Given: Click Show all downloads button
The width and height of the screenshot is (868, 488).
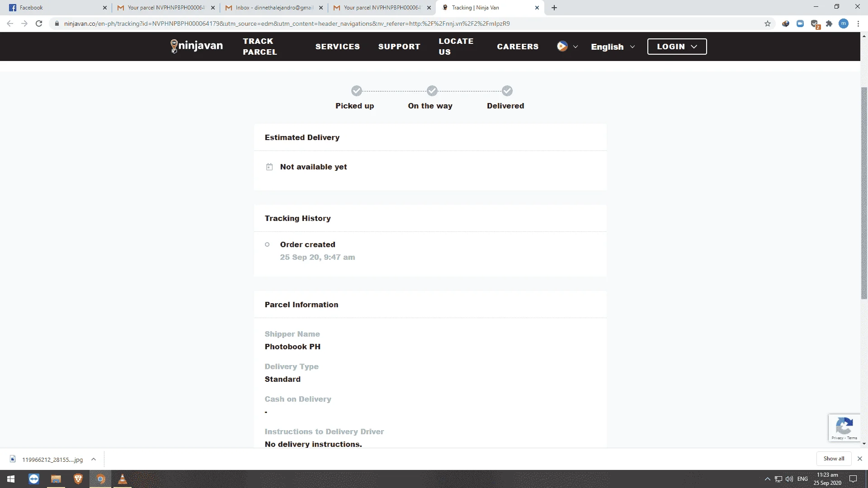Looking at the screenshot, I should 834,459.
